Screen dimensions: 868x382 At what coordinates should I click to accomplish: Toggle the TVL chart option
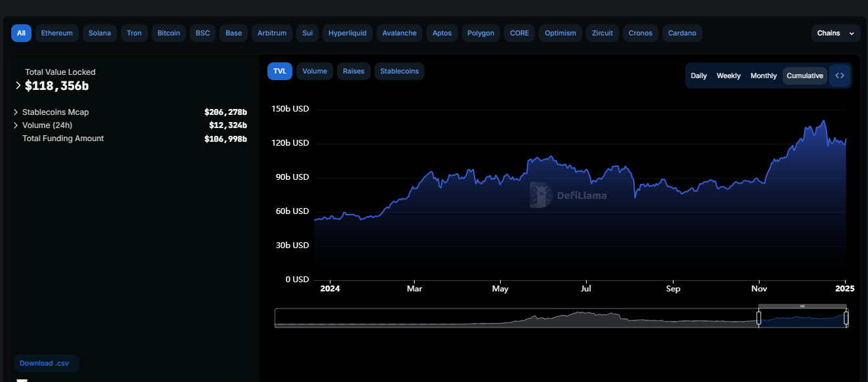coord(280,71)
